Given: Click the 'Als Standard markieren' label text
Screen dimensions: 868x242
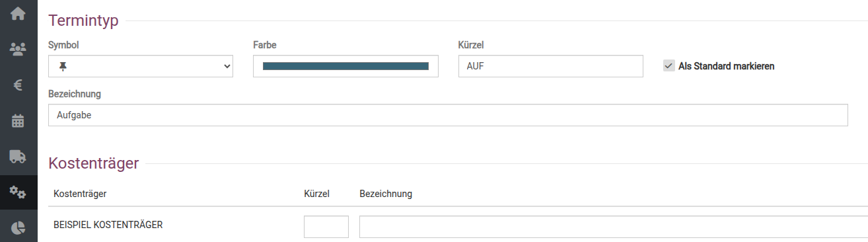Looking at the screenshot, I should (x=726, y=66).
